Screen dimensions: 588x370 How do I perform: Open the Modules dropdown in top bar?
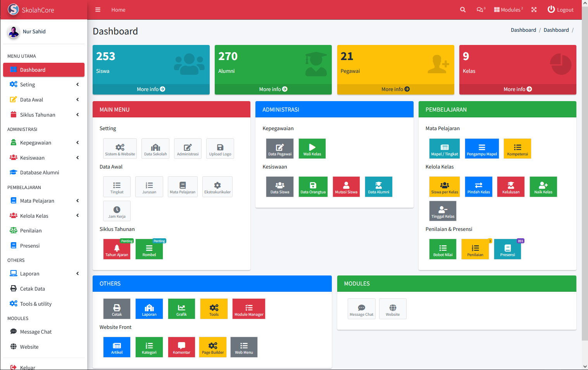click(x=508, y=10)
